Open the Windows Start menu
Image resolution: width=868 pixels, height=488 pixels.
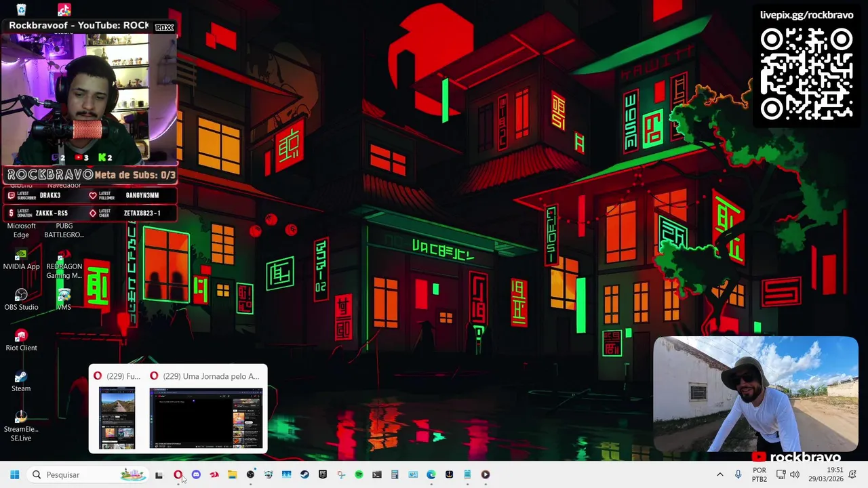point(14,474)
